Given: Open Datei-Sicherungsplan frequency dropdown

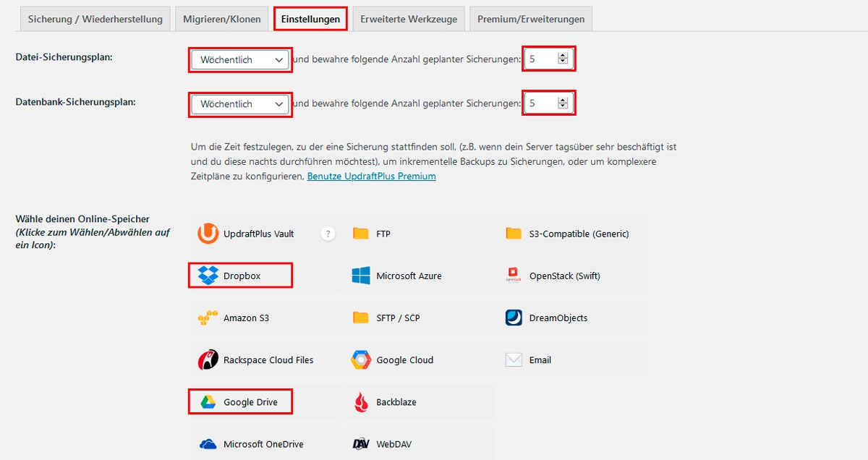Looking at the screenshot, I should point(240,60).
